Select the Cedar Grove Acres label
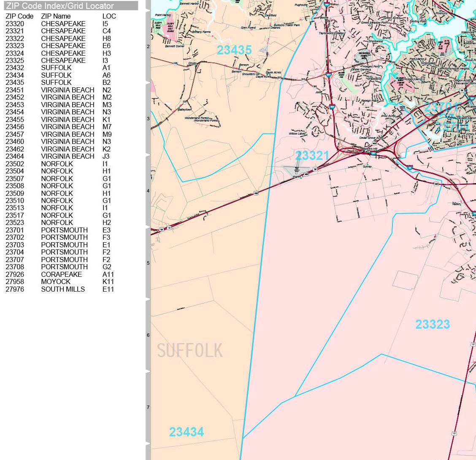The width and height of the screenshot is (476, 460). click(371, 138)
